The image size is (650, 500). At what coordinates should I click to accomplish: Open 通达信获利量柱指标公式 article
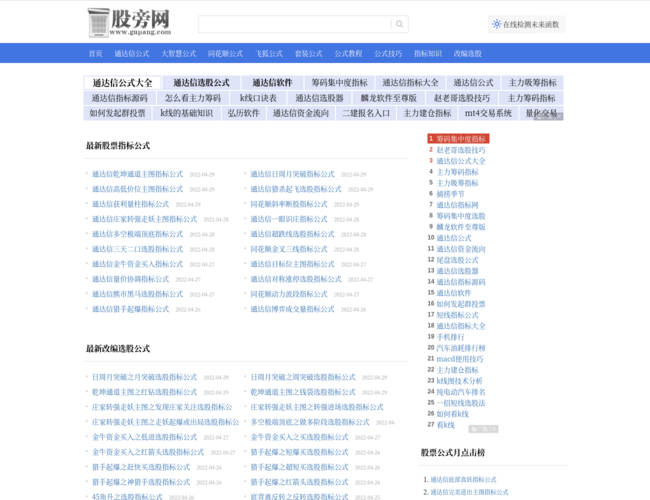coord(130,204)
